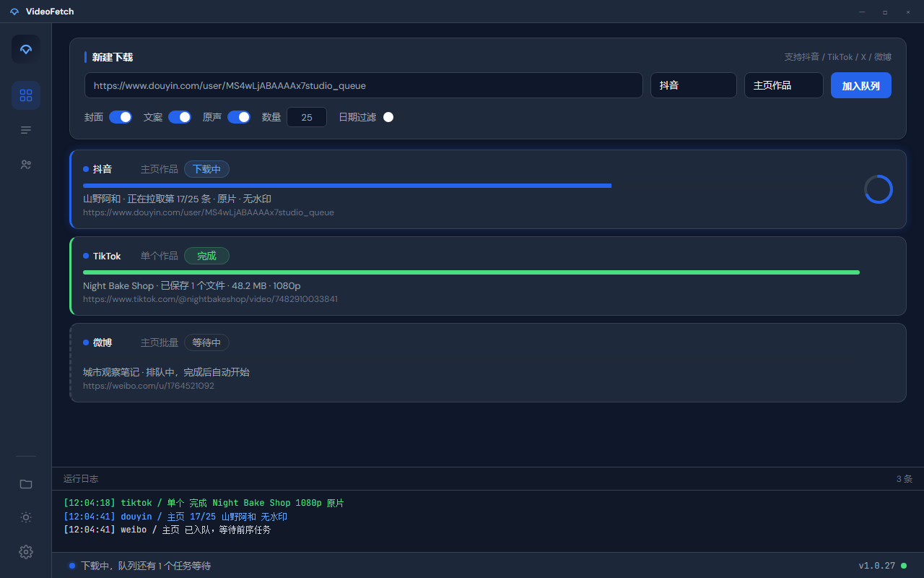Click the 完成 status badge
Viewport: 924px width, 578px height.
tap(206, 256)
